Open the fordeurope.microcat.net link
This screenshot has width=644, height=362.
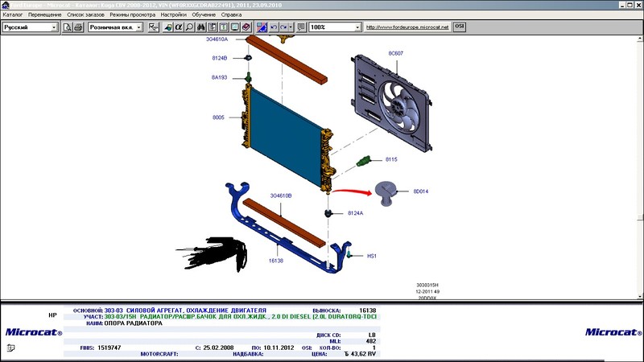[x=407, y=27]
